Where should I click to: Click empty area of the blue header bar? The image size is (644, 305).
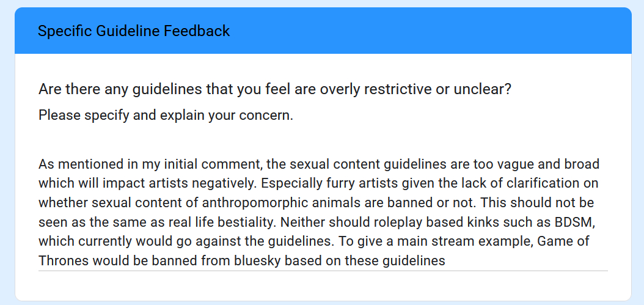pyautogui.click(x=428, y=31)
